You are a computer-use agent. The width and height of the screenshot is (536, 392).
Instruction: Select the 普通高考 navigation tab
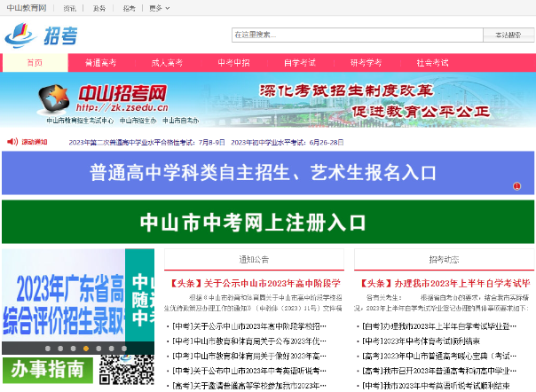(101, 63)
